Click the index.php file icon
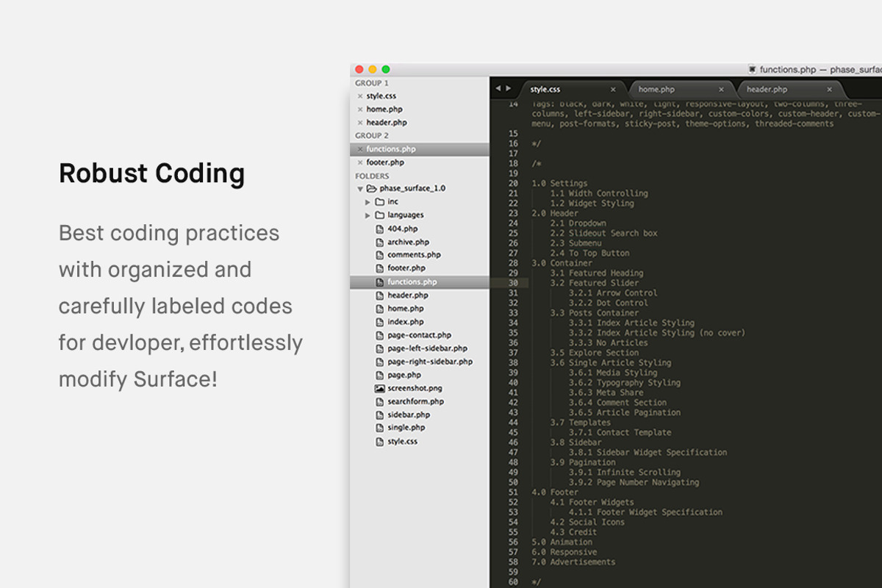Screen dimensions: 882x588 379,322
